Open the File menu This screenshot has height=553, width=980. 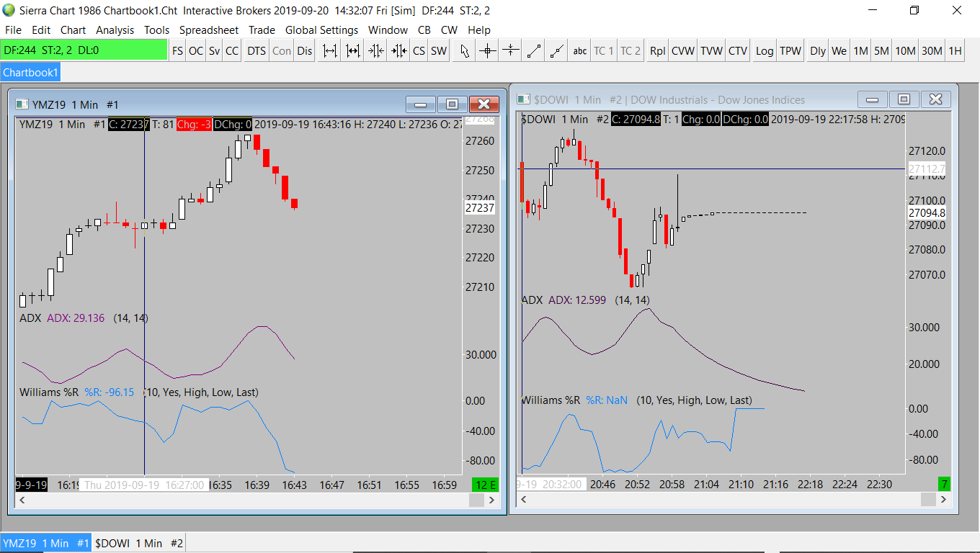click(13, 30)
